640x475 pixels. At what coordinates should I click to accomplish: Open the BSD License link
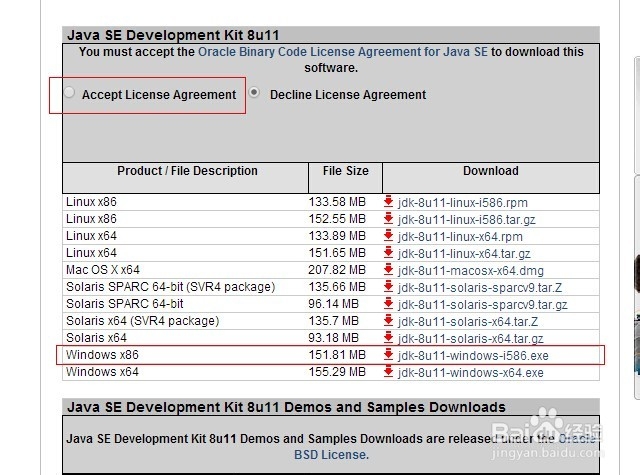pyautogui.click(x=331, y=455)
